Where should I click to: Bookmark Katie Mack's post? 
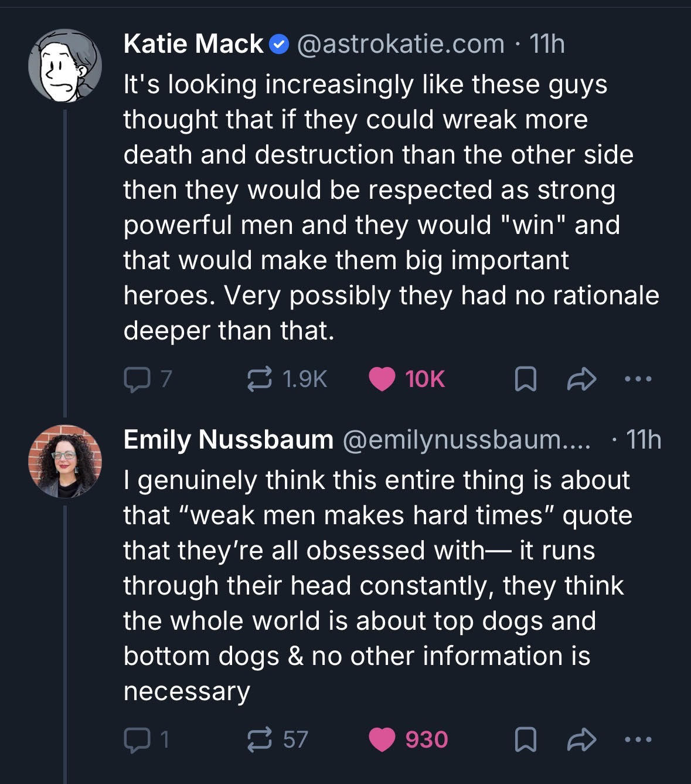click(x=525, y=379)
